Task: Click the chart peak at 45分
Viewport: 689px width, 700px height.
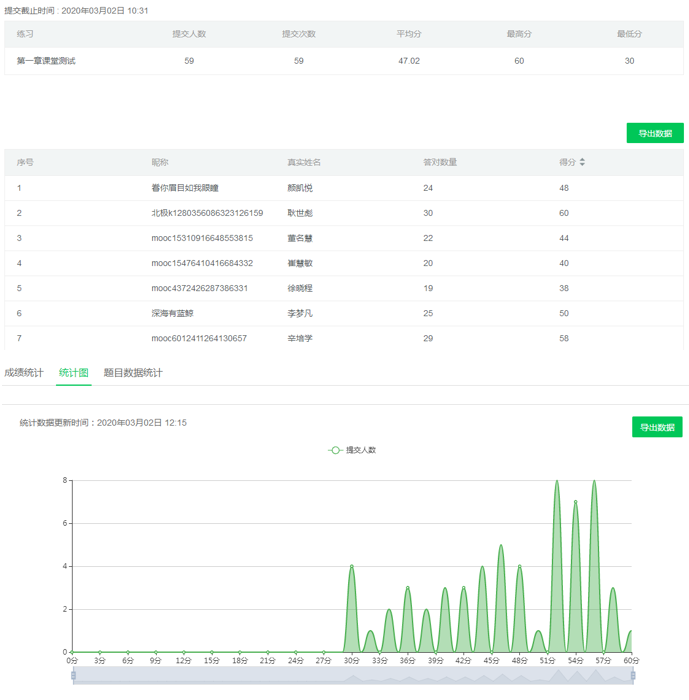Action: tap(482, 568)
